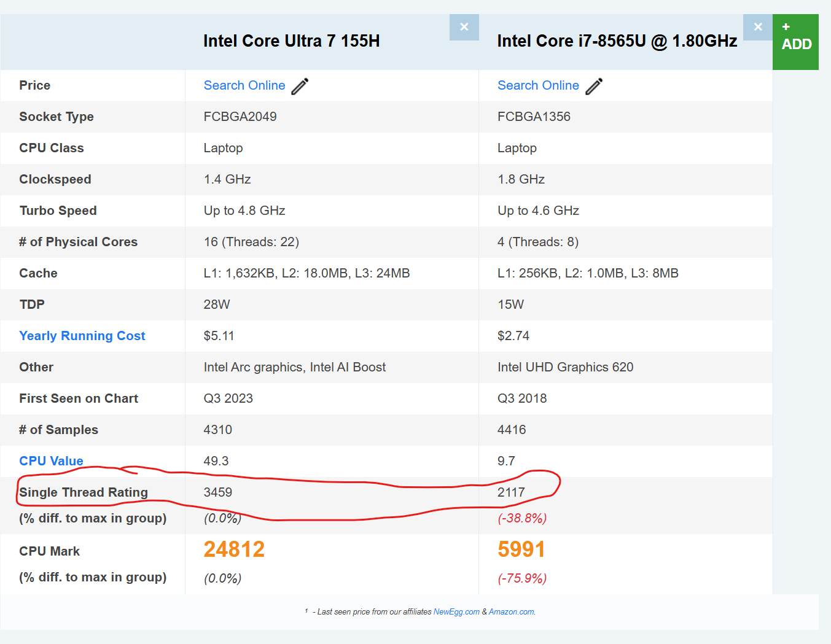This screenshot has height=644, width=831.
Task: Remove Intel Core Ultra 7 155H column
Action: coord(464,27)
